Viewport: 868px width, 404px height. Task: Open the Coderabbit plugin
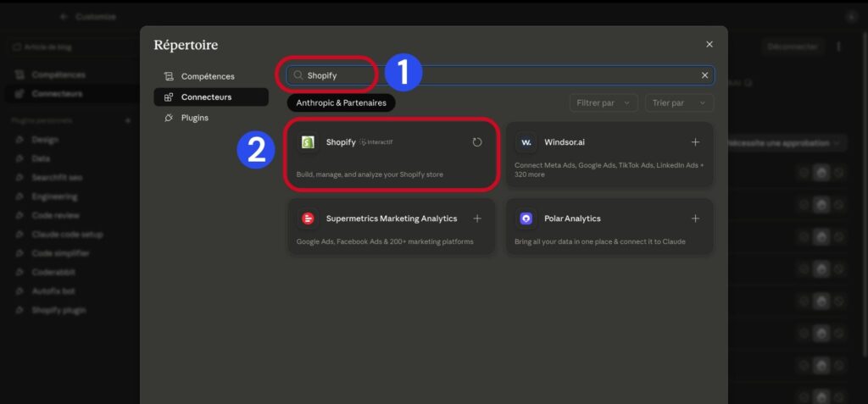(53, 272)
